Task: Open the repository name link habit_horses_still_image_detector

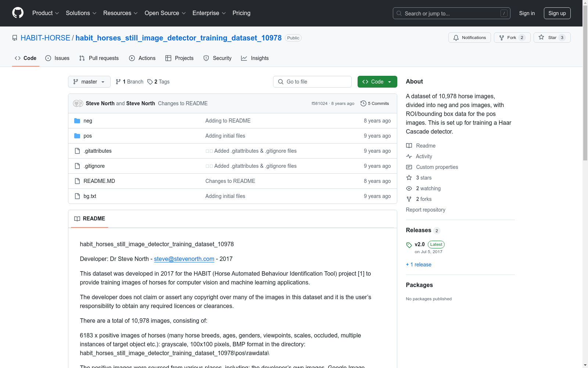Action: 179,38
